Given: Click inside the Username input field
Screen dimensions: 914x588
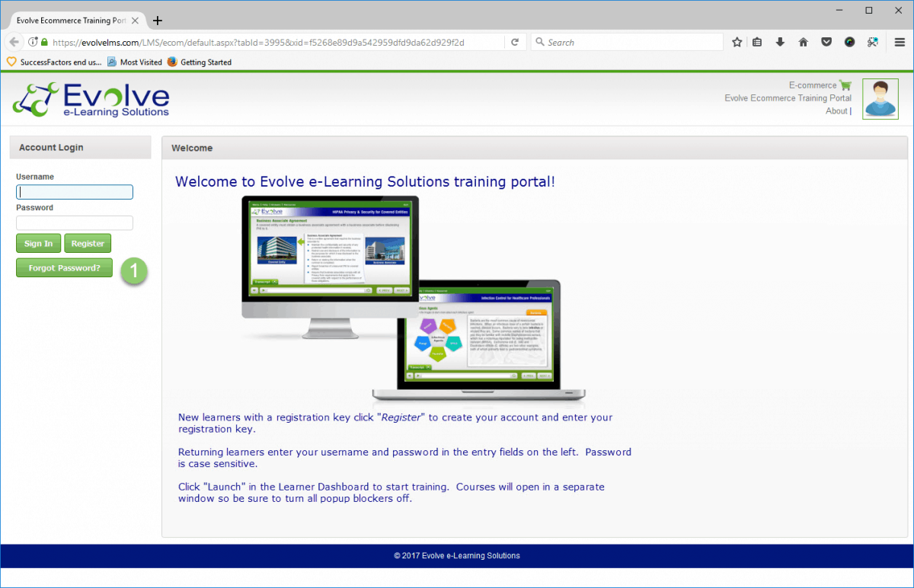Looking at the screenshot, I should coord(74,192).
